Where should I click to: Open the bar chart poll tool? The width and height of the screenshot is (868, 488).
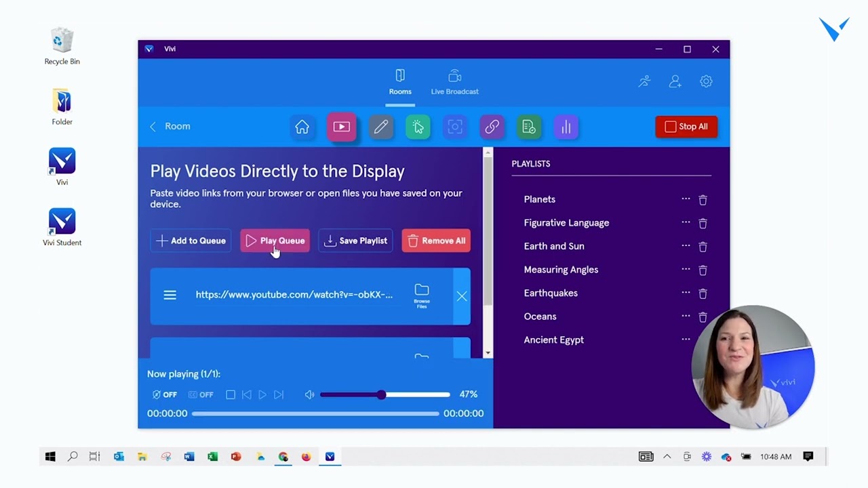coord(566,127)
